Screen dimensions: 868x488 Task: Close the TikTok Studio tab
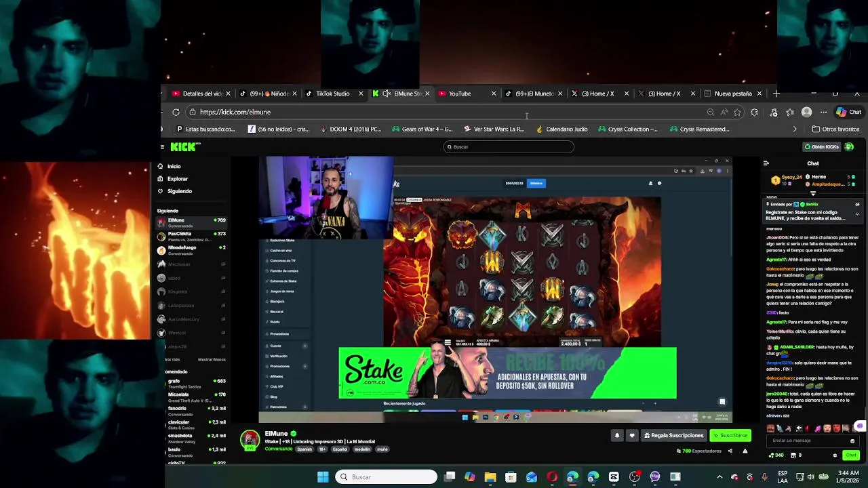pos(361,94)
